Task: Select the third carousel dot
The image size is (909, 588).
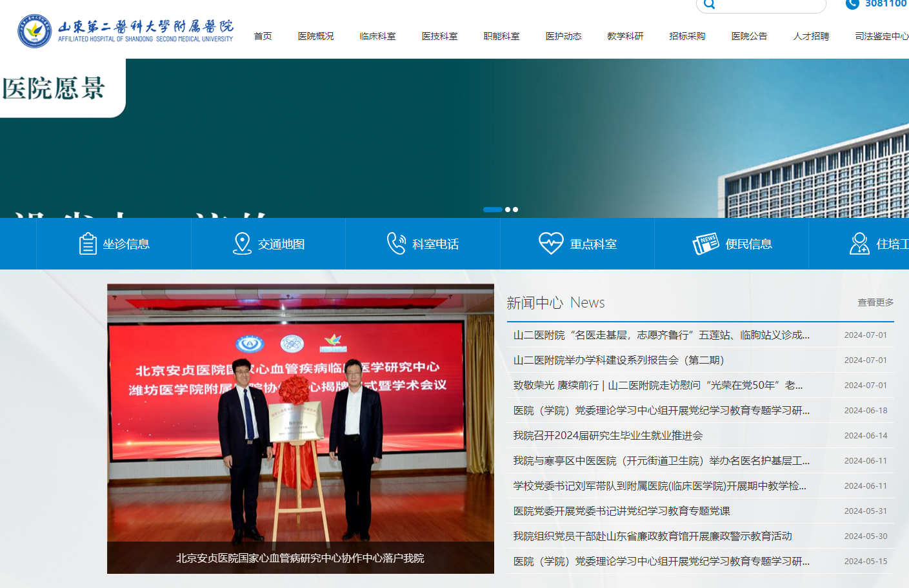Action: 515,210
